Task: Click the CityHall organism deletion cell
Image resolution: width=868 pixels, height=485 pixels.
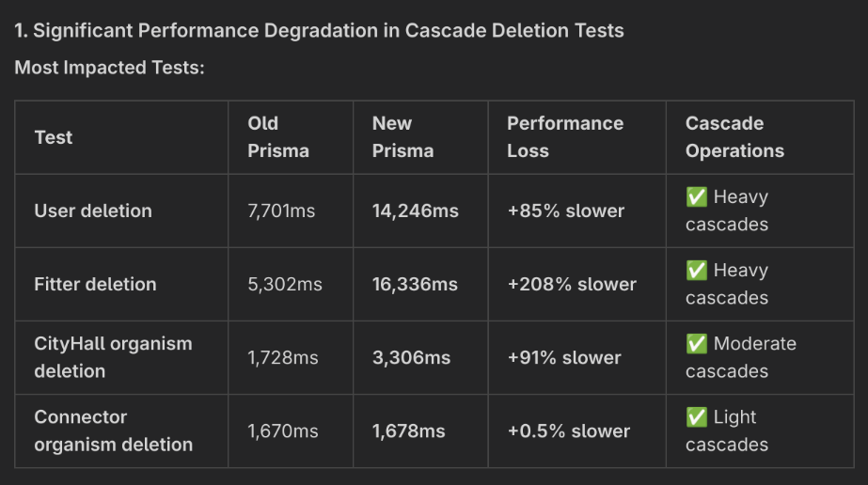Action: point(113,357)
